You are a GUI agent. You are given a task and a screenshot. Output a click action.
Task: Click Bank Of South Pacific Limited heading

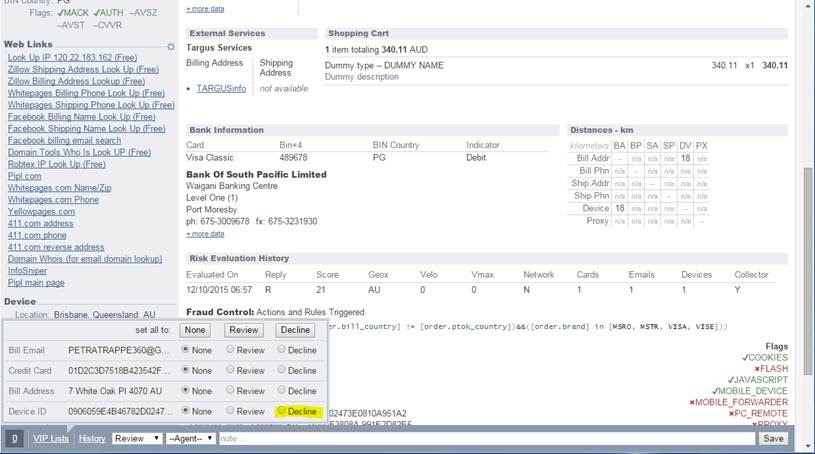coord(256,174)
